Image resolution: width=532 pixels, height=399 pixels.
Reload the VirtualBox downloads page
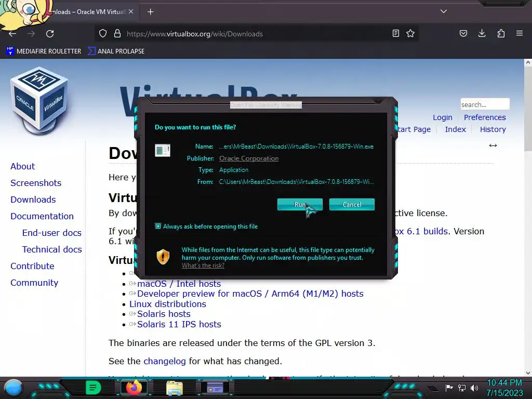pos(50,34)
